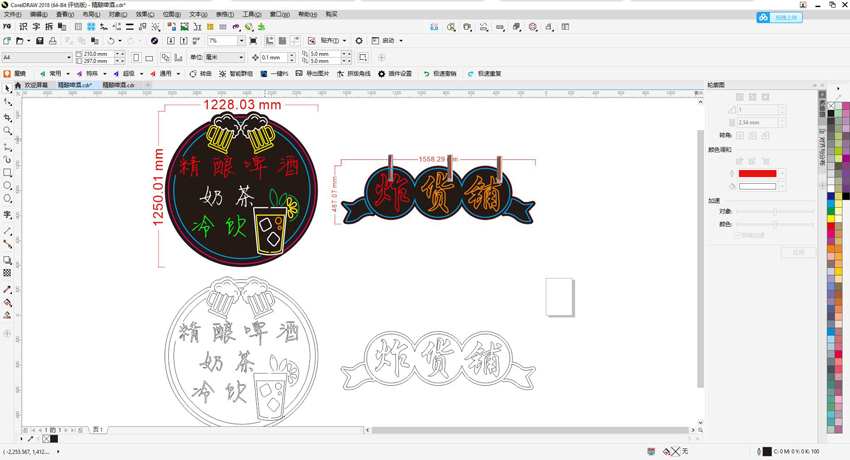Click the Export icon with the up arrow
The image size is (850, 460).
click(x=184, y=41)
